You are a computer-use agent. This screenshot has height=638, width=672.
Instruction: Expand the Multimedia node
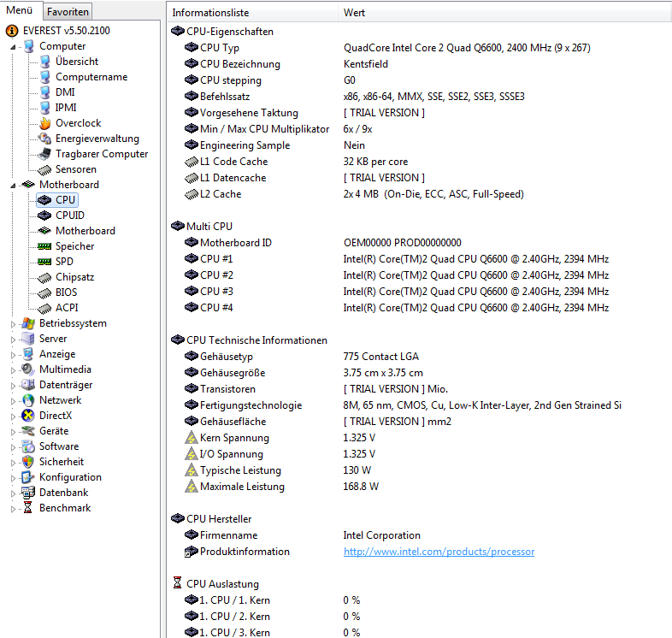click(13, 370)
